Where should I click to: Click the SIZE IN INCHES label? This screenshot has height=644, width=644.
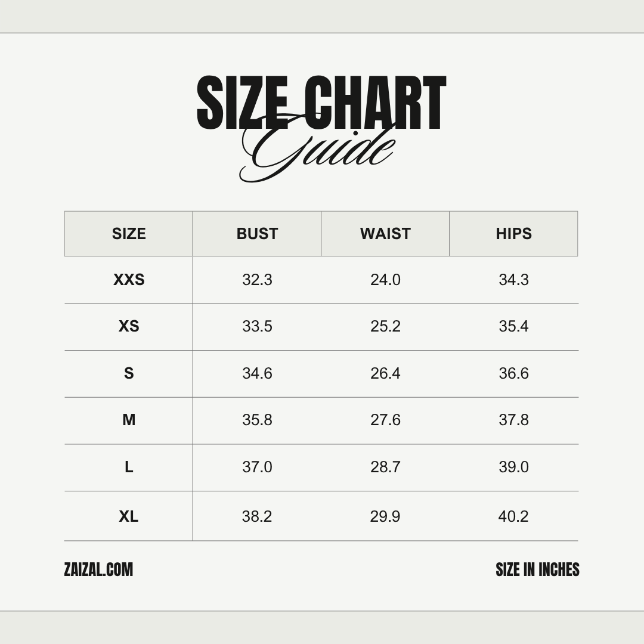pos(537,569)
